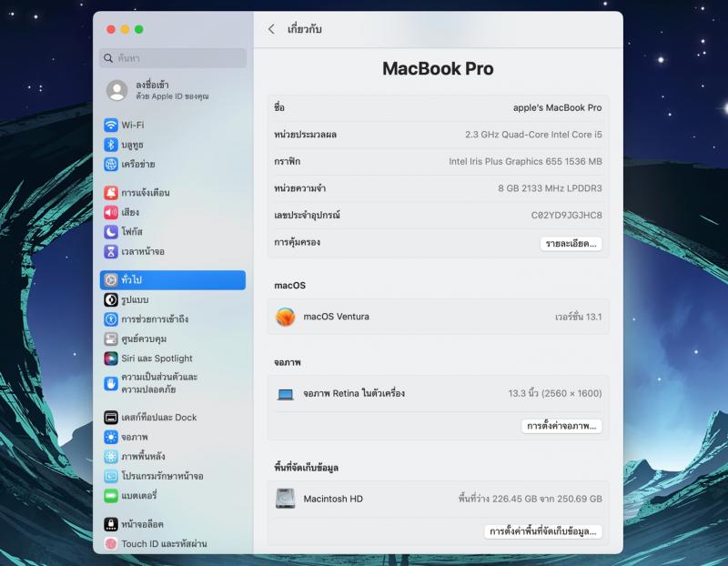The width and height of the screenshot is (728, 566).
Task: Click the Touch ID fingerprint icon
Action: pos(111,544)
